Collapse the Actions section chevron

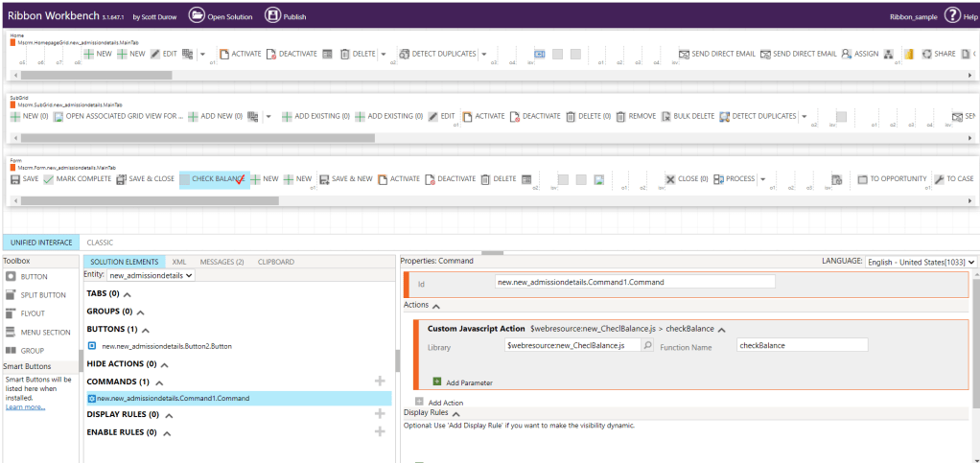coord(437,306)
